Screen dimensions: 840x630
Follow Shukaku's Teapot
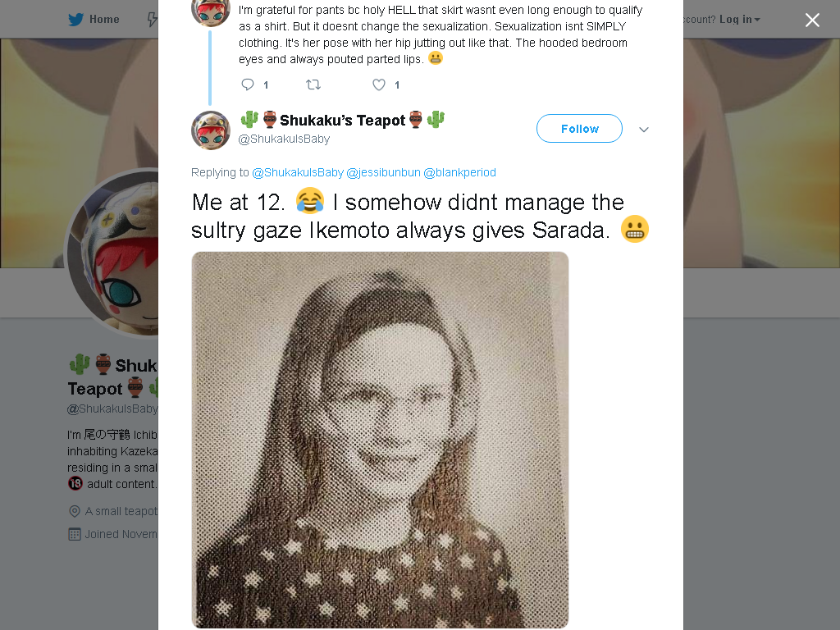coord(579,129)
